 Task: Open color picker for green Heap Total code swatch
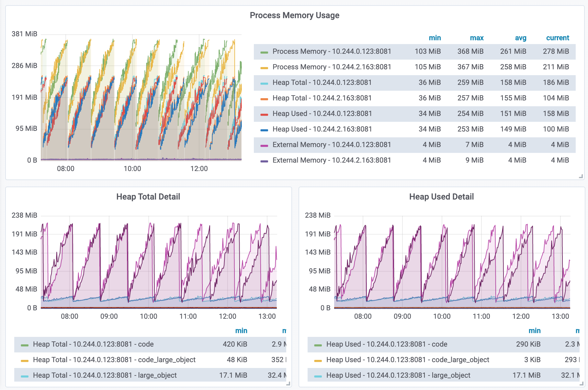pos(25,345)
